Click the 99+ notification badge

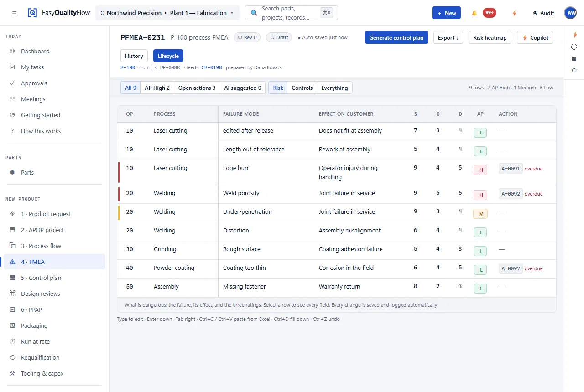pyautogui.click(x=490, y=13)
